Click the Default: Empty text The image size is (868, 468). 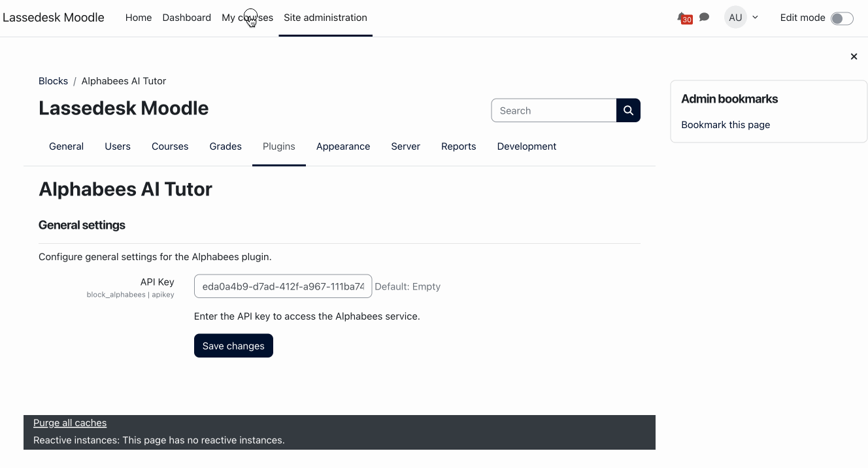[408, 286]
